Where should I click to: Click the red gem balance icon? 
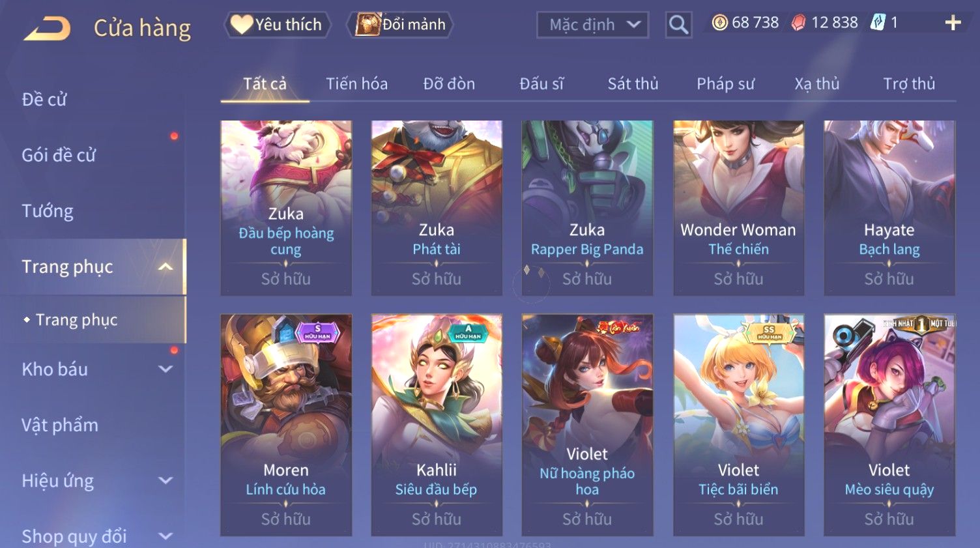tap(798, 23)
